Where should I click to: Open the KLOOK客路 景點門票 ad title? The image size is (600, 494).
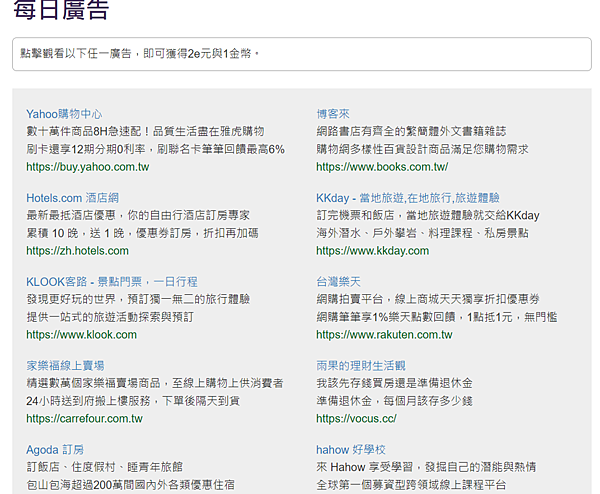click(x=112, y=282)
